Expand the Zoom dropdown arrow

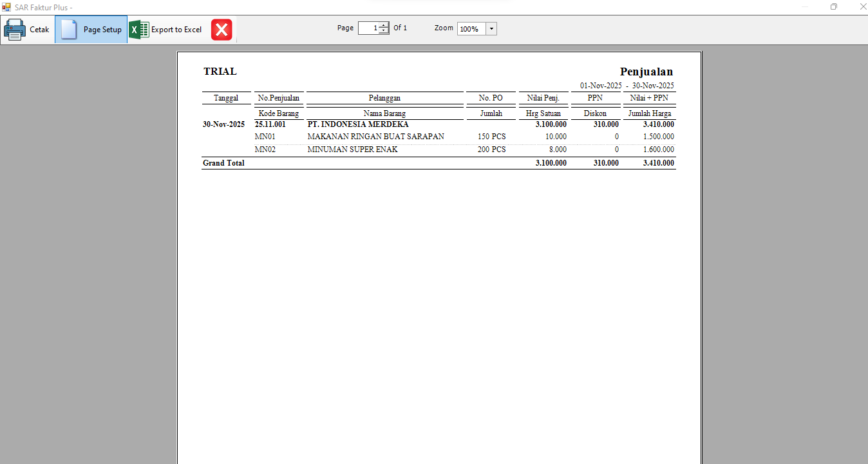pyautogui.click(x=491, y=29)
